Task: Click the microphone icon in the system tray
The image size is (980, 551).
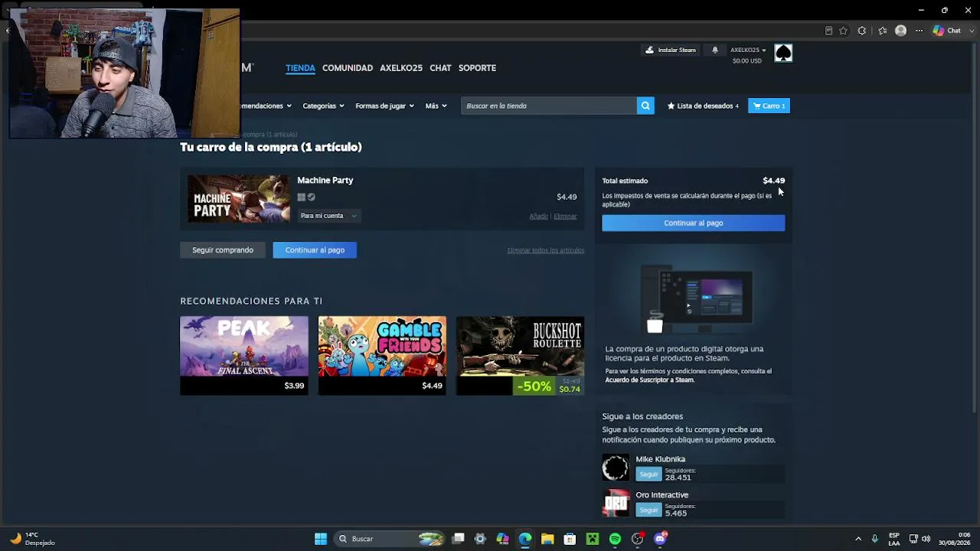Action: coord(874,539)
